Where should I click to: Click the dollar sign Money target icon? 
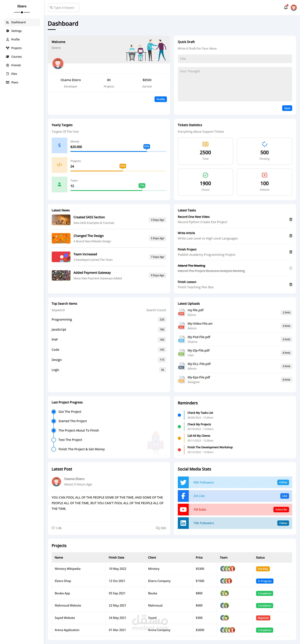coord(60,145)
